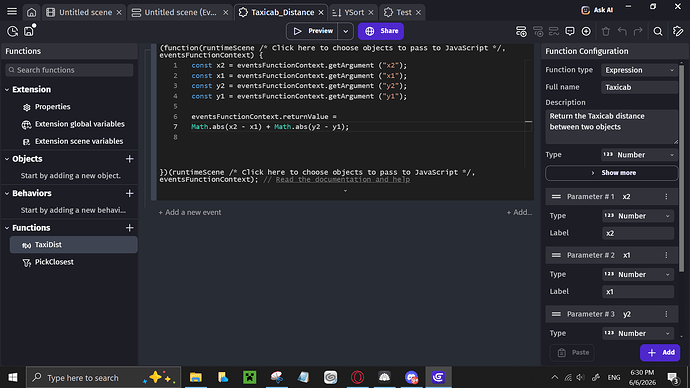Grab the Parameter #1 drag handle

point(556,197)
